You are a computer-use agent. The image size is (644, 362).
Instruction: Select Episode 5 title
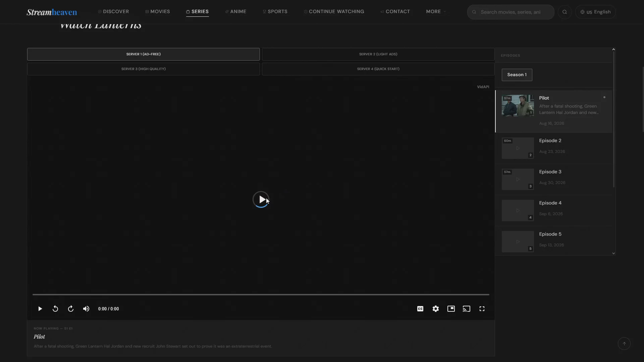550,234
